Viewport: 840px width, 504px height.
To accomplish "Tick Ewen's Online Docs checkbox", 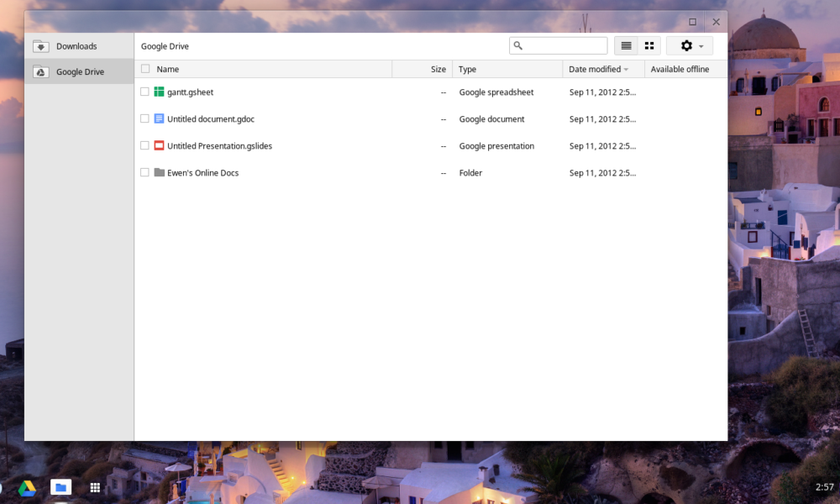I will 144,172.
